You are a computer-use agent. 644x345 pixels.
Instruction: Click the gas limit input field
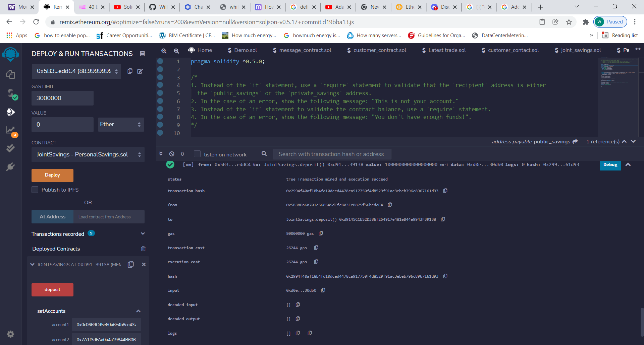pyautogui.click(x=62, y=98)
